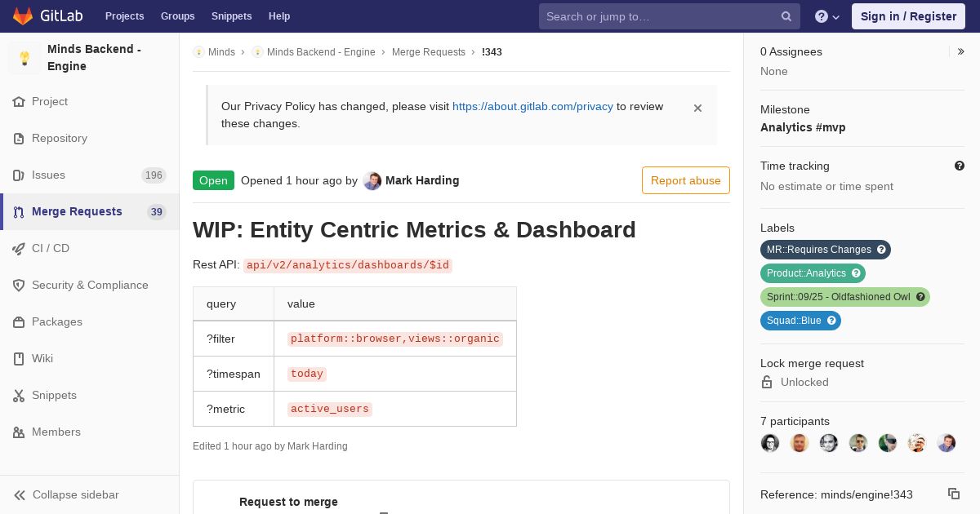Image resolution: width=980 pixels, height=514 pixels.
Task: Click the Time tracking help icon
Action: click(960, 166)
